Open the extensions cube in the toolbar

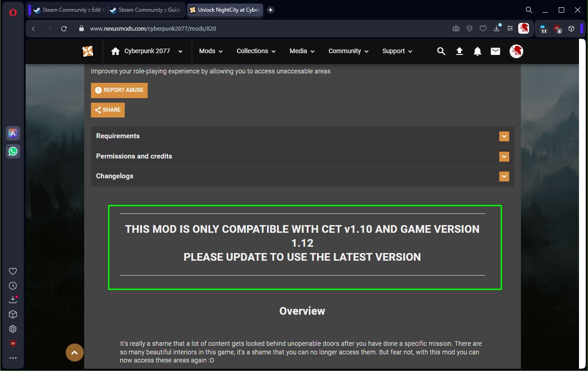[571, 28]
